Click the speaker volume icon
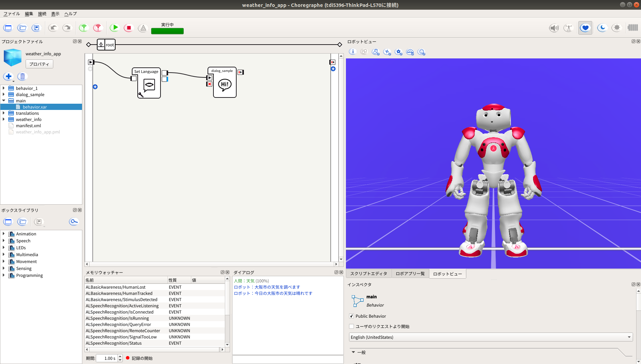This screenshot has width=641, height=364. [554, 28]
